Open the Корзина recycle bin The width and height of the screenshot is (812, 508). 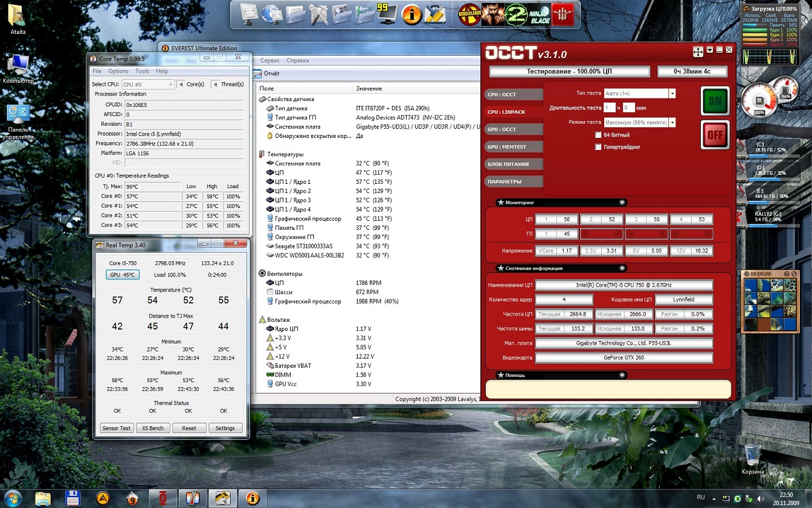click(x=753, y=460)
